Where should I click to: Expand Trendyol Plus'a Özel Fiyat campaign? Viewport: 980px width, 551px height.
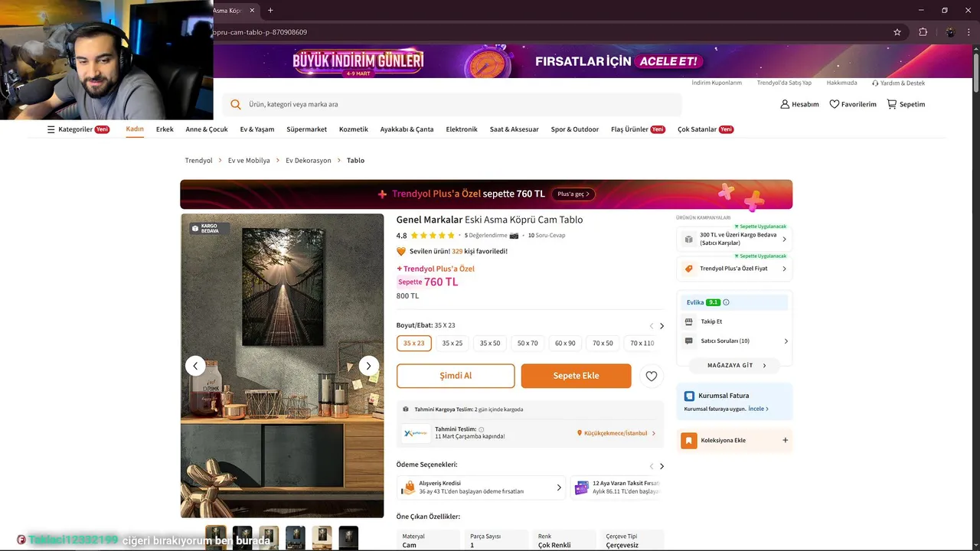point(733,269)
